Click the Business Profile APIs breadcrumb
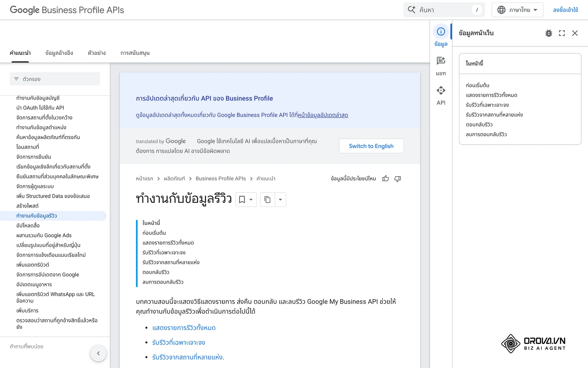 pyautogui.click(x=220, y=178)
